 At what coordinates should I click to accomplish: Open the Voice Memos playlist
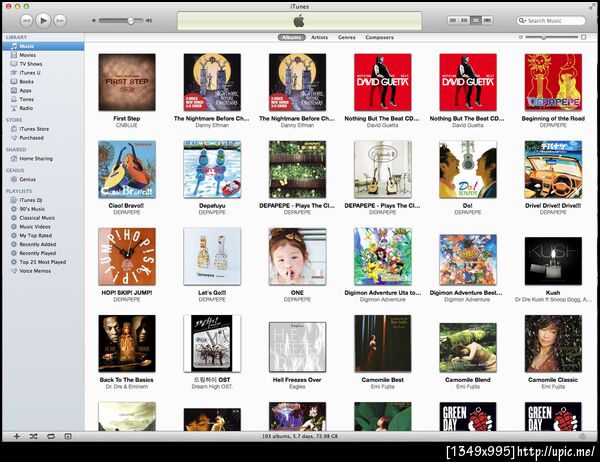pyautogui.click(x=43, y=271)
